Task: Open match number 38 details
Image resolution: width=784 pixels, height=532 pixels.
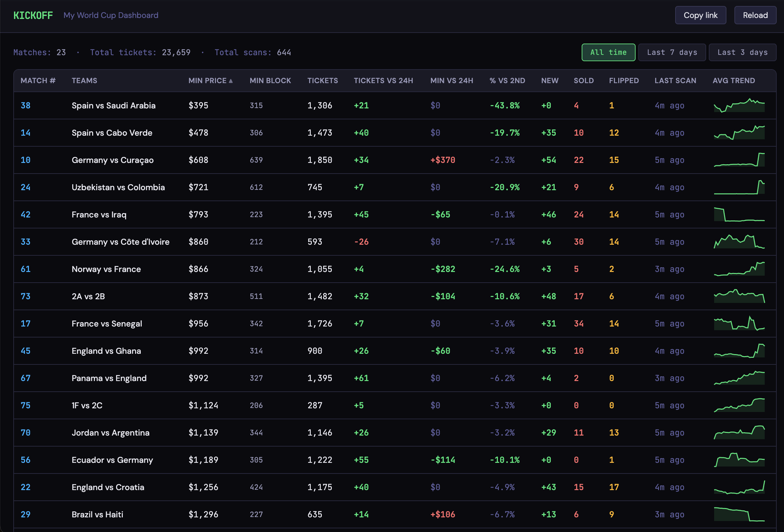Action: pyautogui.click(x=25, y=105)
